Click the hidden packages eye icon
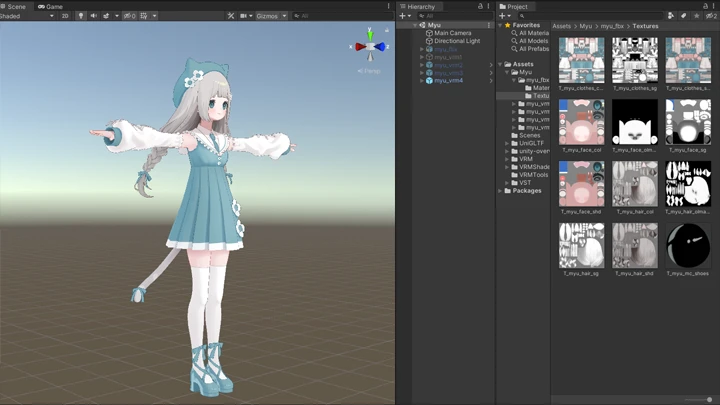Viewport: 720px width, 405px height. (x=710, y=16)
